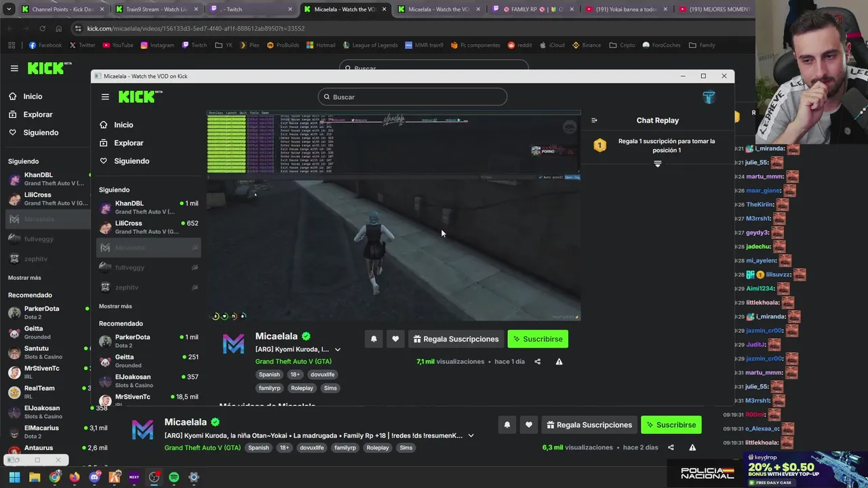Open Spotify from taskbar

[x=174, y=477]
